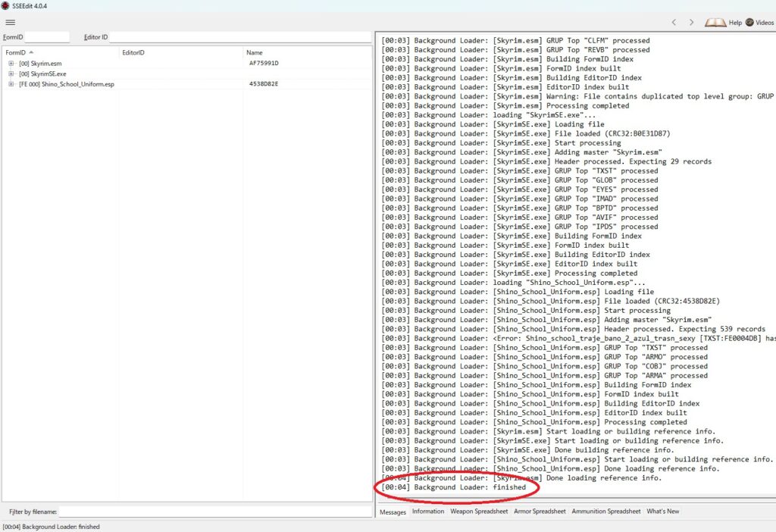
Task: Select the What's New tab
Action: coord(663,512)
